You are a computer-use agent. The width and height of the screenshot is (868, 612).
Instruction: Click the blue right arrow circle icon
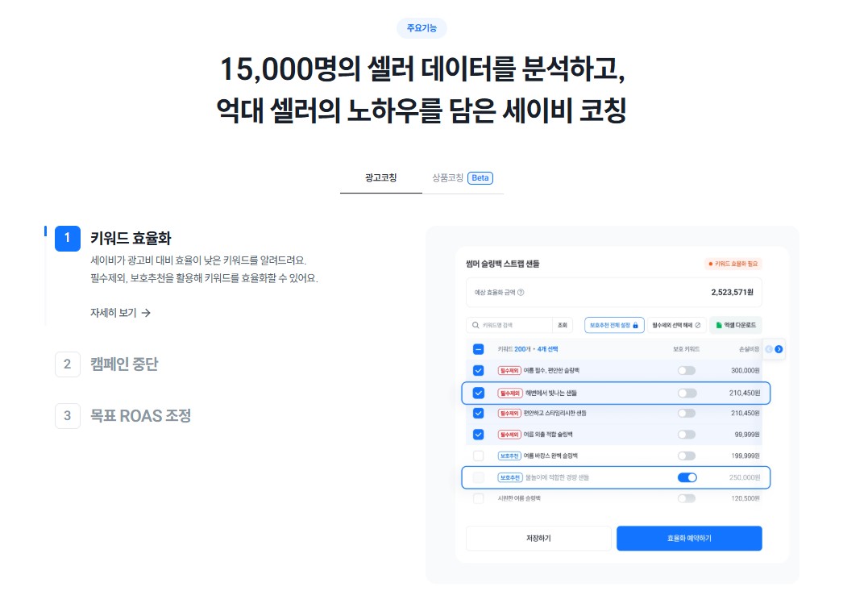779,349
